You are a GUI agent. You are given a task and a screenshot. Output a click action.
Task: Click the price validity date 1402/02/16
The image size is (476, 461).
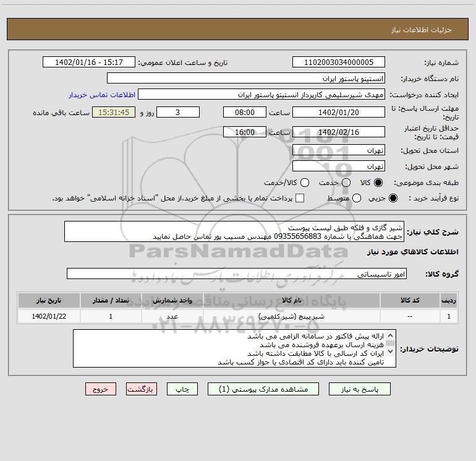339,132
